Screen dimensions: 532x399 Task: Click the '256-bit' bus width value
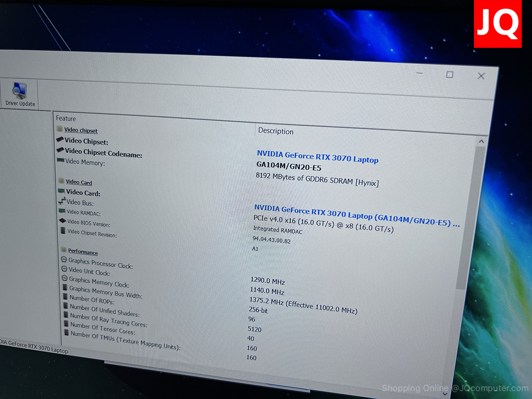pyautogui.click(x=258, y=310)
